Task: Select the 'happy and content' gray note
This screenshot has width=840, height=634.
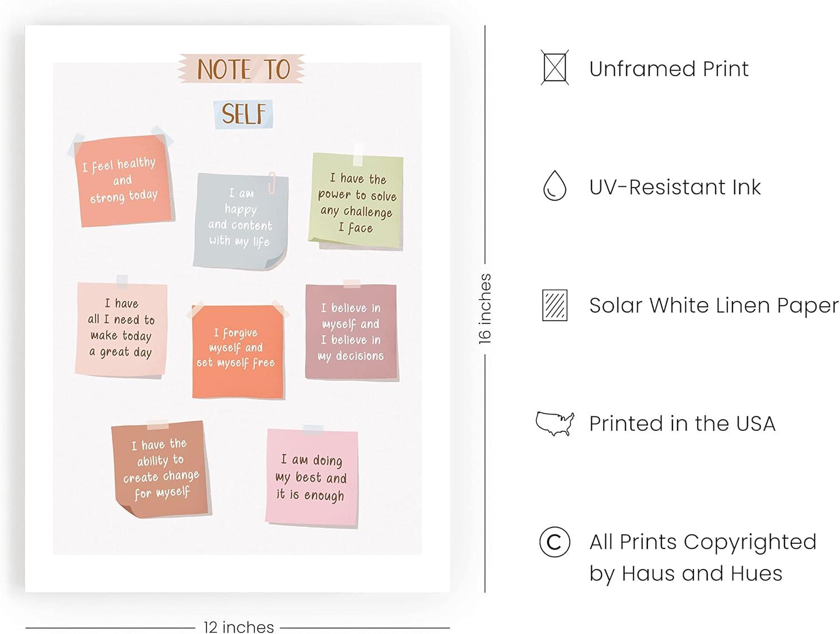Action: tap(240, 219)
